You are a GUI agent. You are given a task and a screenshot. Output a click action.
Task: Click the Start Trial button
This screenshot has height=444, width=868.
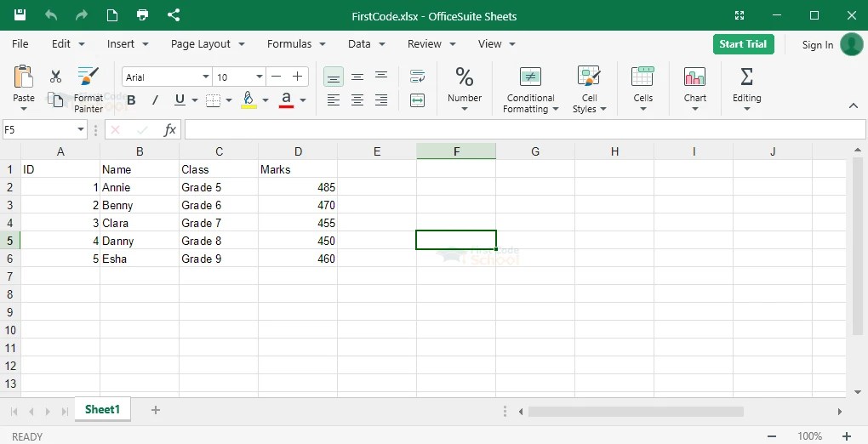(743, 44)
